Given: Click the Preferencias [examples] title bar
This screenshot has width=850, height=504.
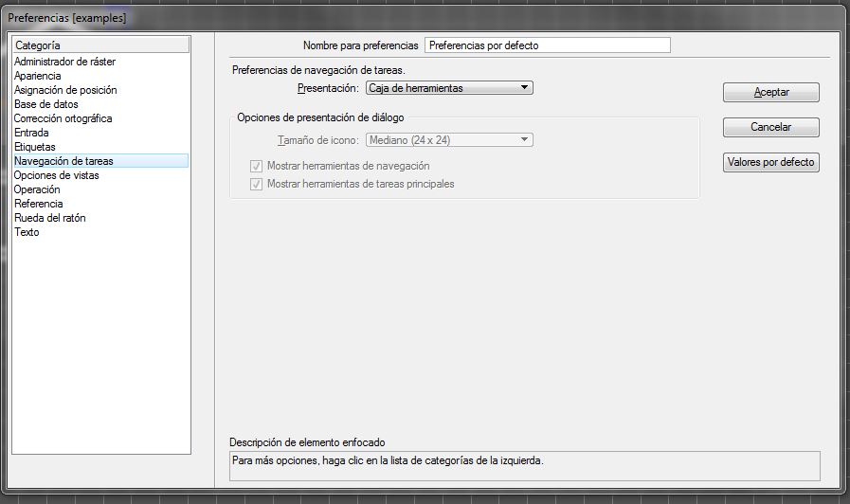Looking at the screenshot, I should 423,18.
